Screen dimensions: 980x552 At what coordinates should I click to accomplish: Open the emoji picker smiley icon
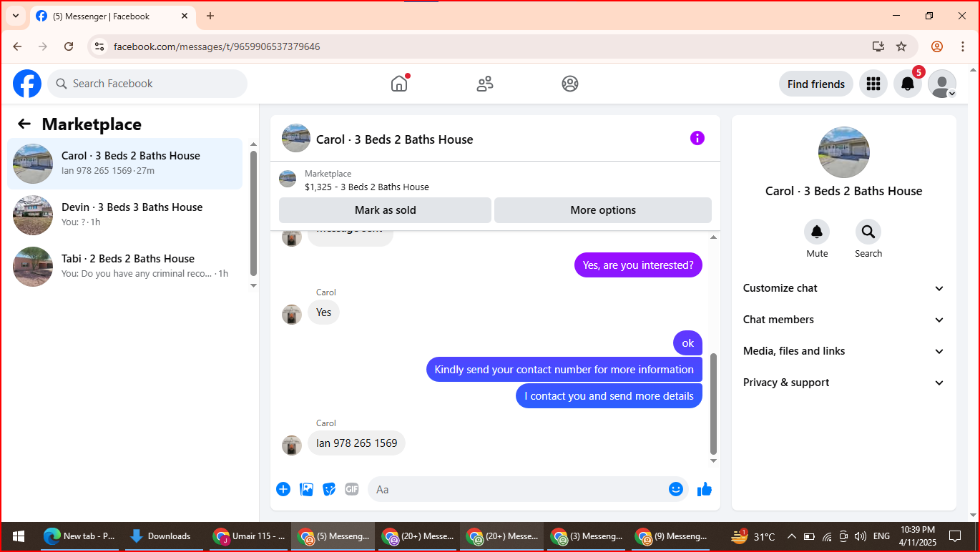(x=676, y=489)
